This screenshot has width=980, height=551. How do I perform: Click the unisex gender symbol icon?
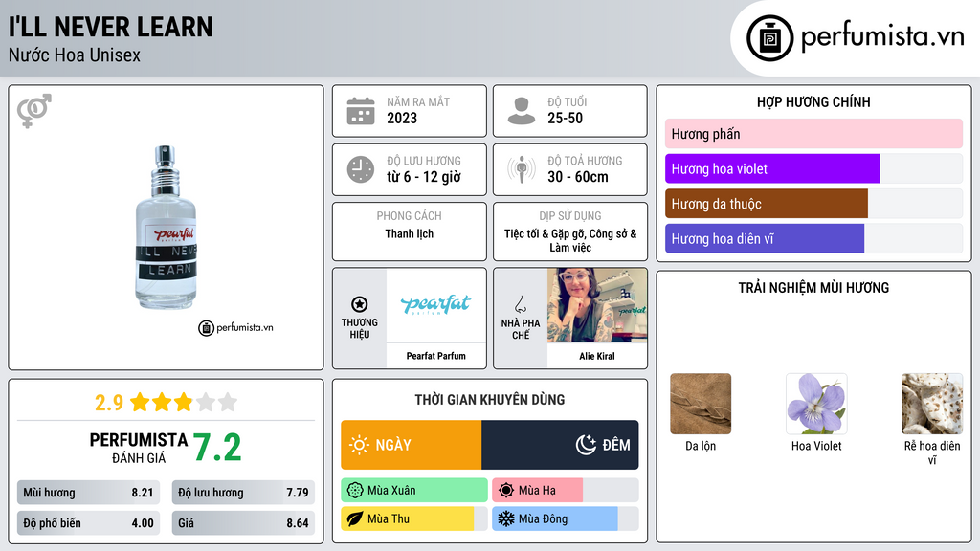tap(33, 111)
